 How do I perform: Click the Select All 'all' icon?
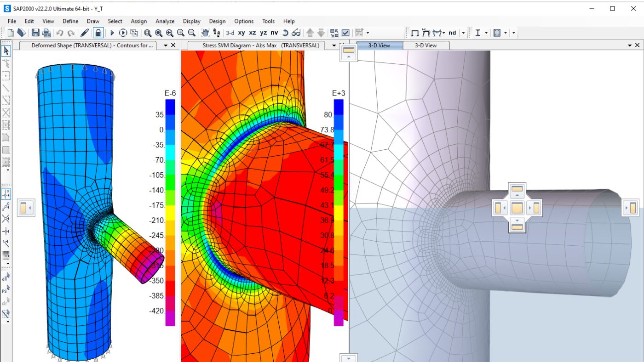click(6, 277)
